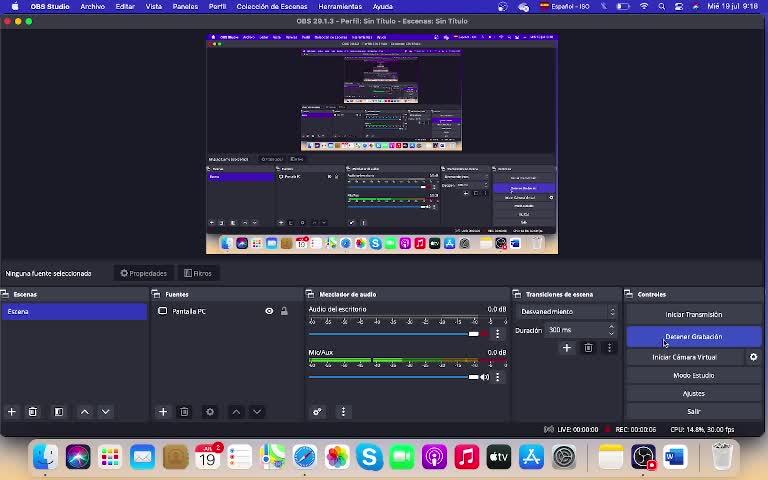Image resolution: width=768 pixels, height=480 pixels.
Task: Click the Duración stepper arrows
Action: [x=611, y=330]
